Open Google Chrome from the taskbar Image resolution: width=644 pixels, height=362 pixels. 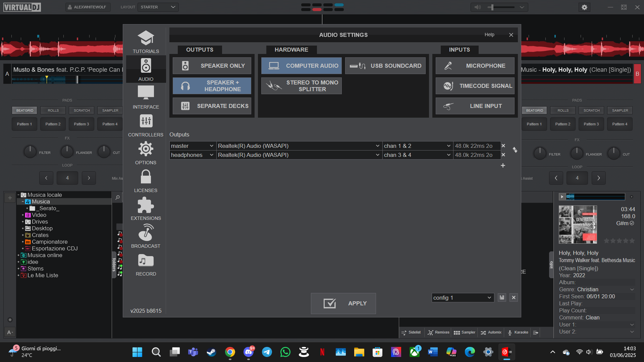click(x=230, y=352)
